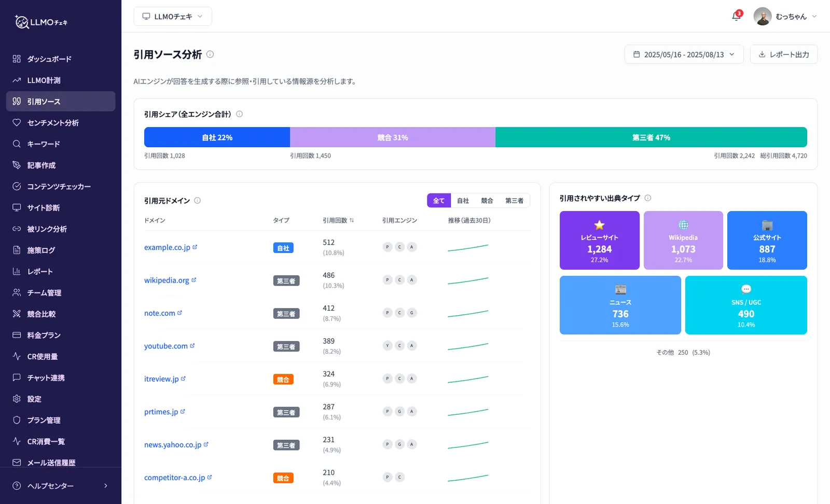Open 設定 in the sidebar
Image resolution: width=830 pixels, height=504 pixels.
(61, 399)
